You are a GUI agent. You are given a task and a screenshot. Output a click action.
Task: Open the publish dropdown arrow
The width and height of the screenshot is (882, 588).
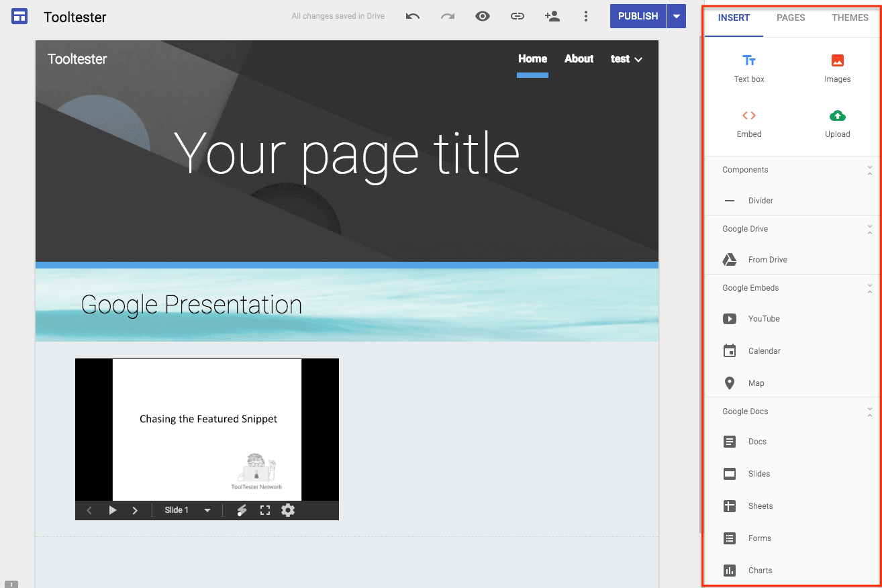(x=677, y=16)
